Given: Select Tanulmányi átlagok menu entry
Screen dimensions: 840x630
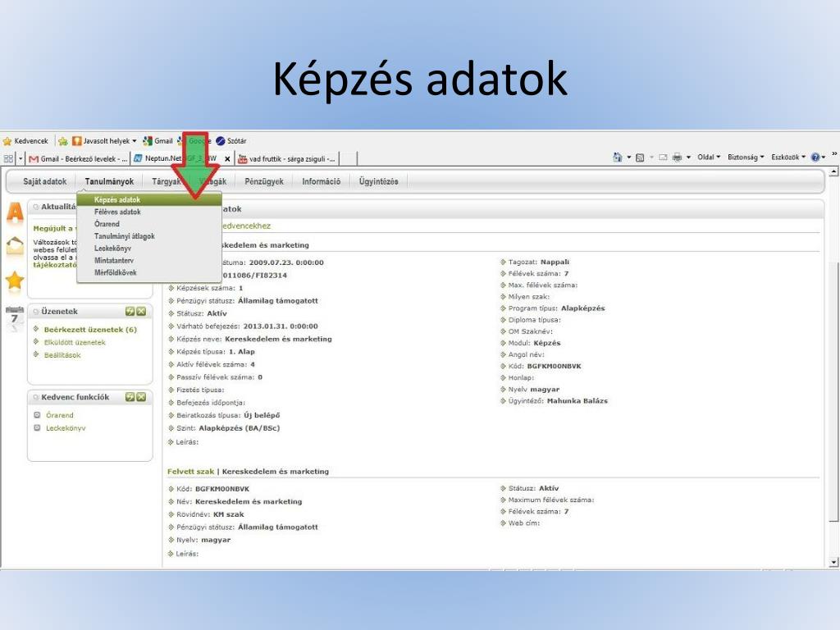Looking at the screenshot, I should [149, 236].
